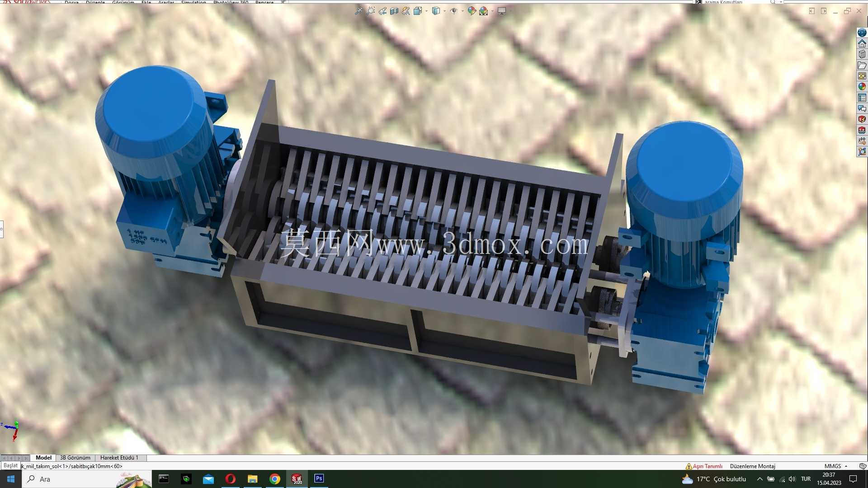
Task: Click the Windows Start button
Action: 11,479
